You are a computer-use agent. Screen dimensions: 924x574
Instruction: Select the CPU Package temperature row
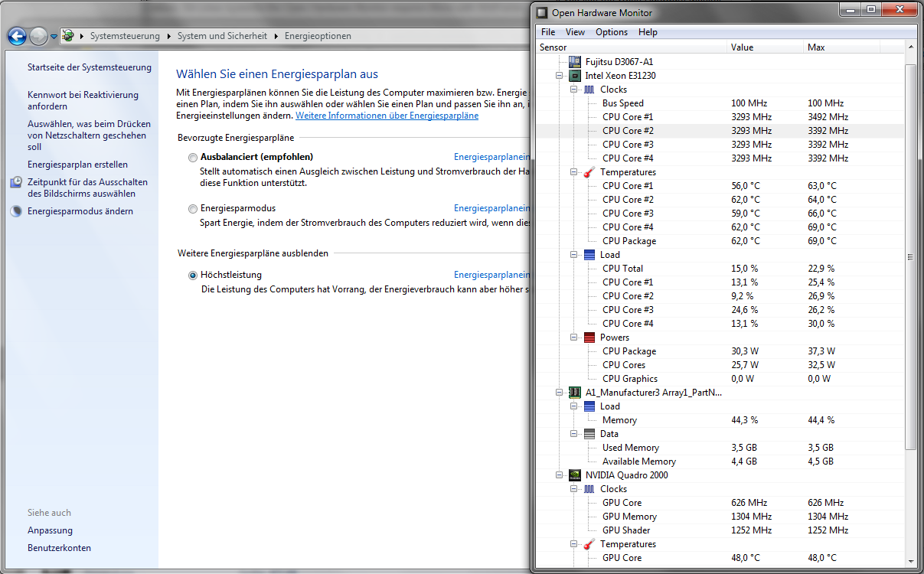click(720, 241)
